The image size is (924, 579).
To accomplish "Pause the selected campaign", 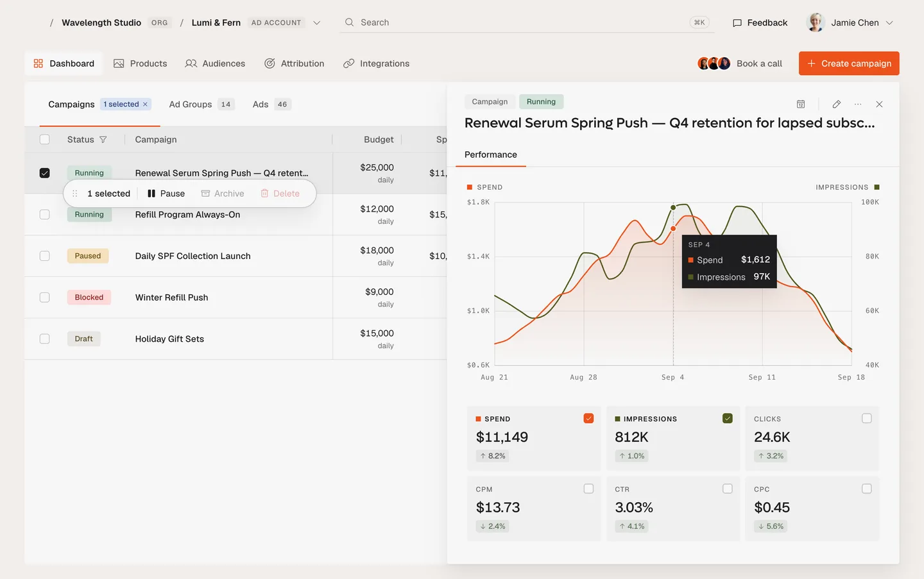I will pos(166,194).
